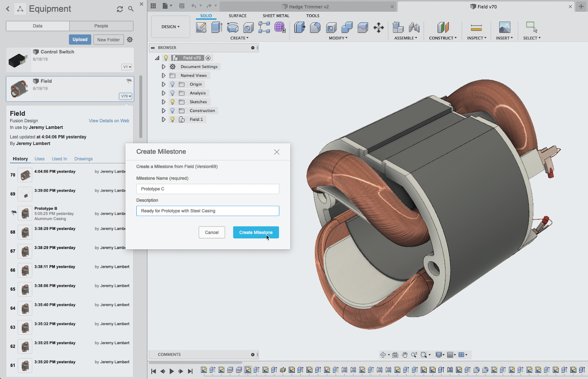588x379 pixels.
Task: Select the Revolve tool in toolbar
Action: pos(233,28)
